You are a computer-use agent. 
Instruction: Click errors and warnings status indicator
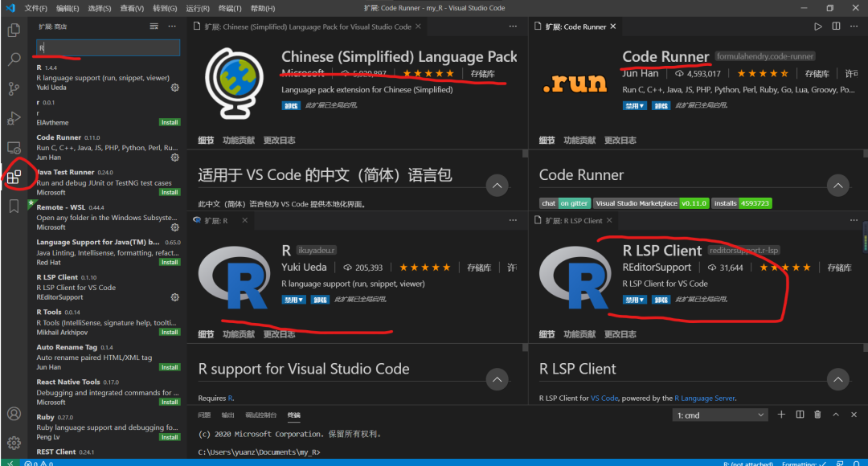coord(39,464)
